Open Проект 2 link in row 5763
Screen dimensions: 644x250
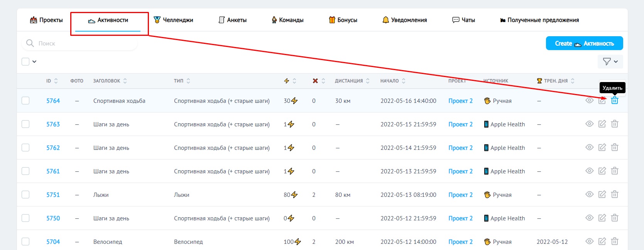(460, 124)
